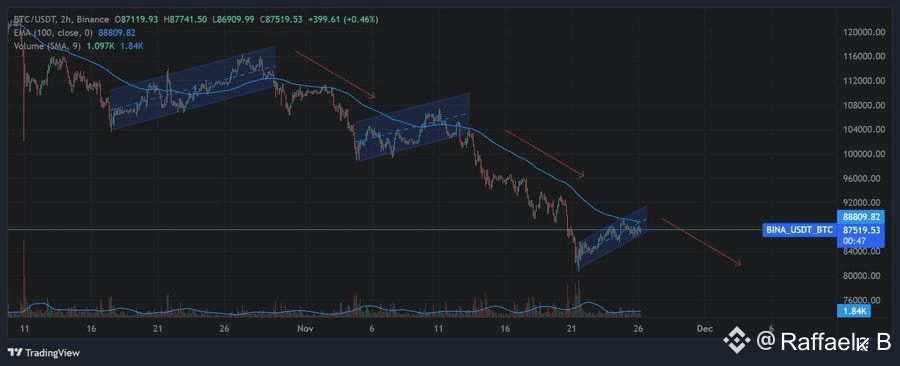Screen dimensions: 900x366
Task: Select the BTC/USDT, 2h, Binance symbol title
Action: pyautogui.click(x=61, y=20)
